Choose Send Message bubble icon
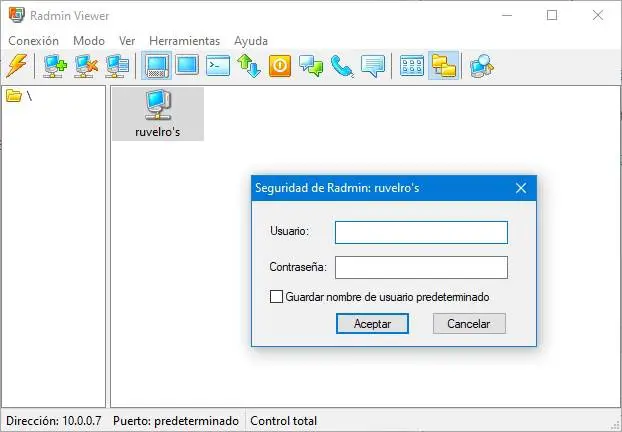The image size is (622, 432). coord(373,65)
